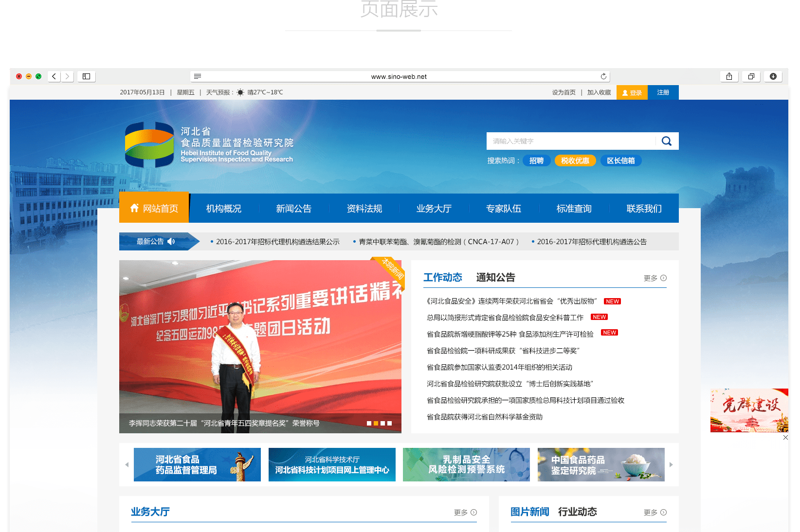The image size is (800, 532).
Task: Click the address bar www.sino-web.net
Action: [399, 76]
